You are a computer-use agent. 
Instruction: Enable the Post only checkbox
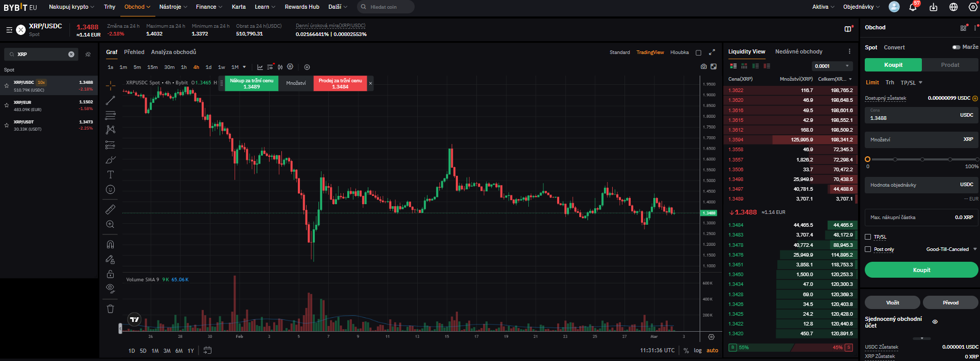tap(868, 249)
